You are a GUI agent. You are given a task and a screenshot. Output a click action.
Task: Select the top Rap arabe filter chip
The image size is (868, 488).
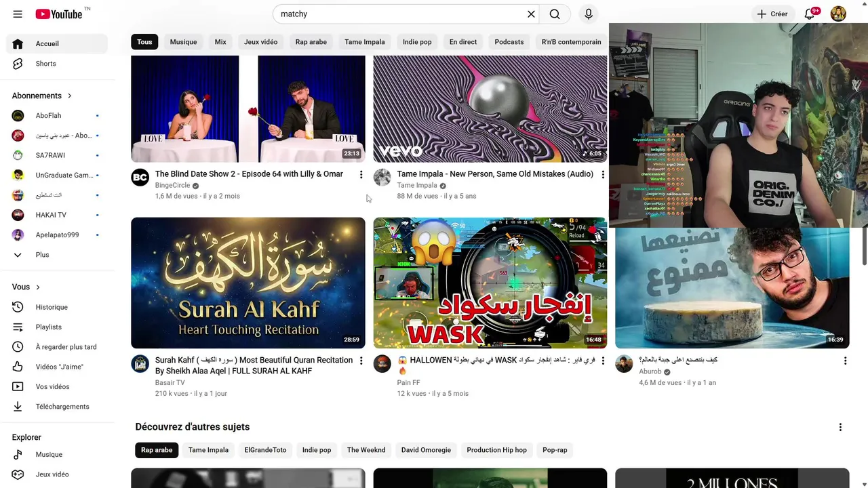coord(311,42)
